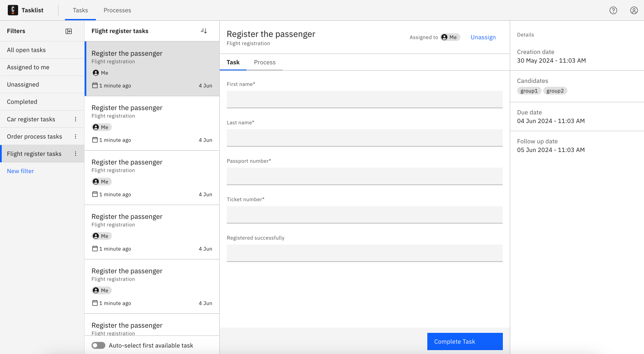Open the help icon
Image resolution: width=644 pixels, height=354 pixels.
[613, 10]
